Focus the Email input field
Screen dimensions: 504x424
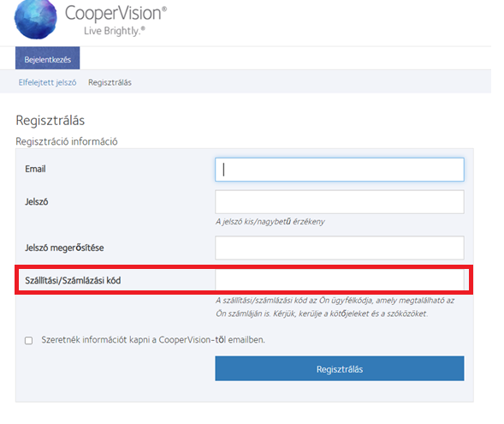[340, 170]
